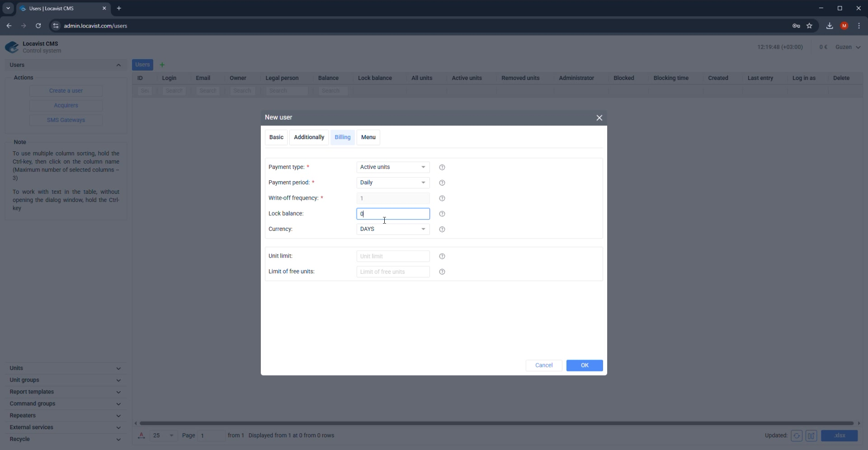Click the table refresh icon near Updated
Viewport: 868px width, 450px height.
click(797, 436)
